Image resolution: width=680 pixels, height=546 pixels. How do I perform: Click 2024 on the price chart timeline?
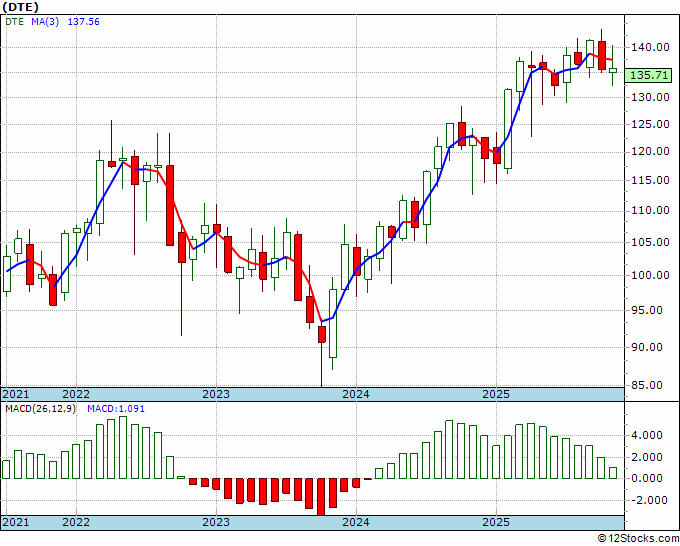pyautogui.click(x=356, y=394)
